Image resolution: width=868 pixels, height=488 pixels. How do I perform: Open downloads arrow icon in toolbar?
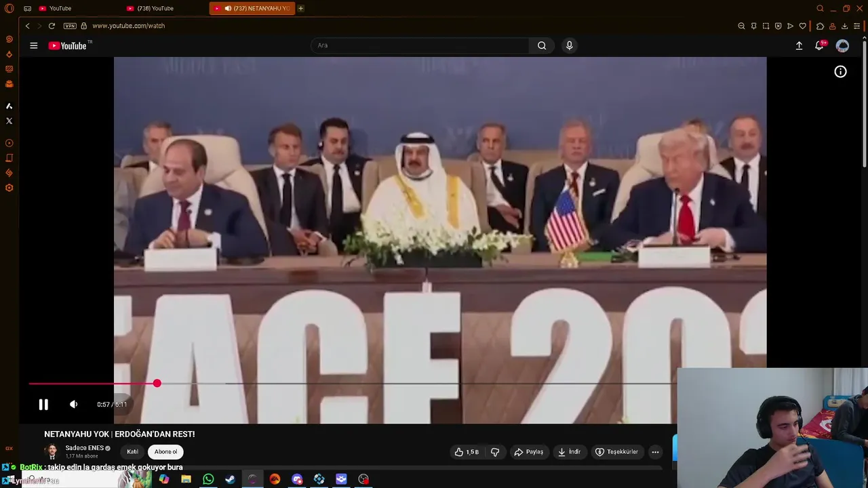(x=844, y=26)
